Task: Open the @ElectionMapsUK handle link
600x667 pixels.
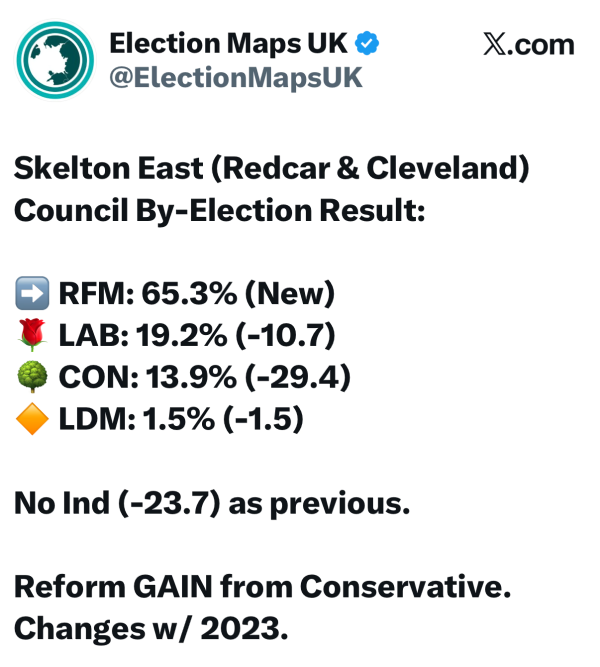Action: (x=235, y=78)
